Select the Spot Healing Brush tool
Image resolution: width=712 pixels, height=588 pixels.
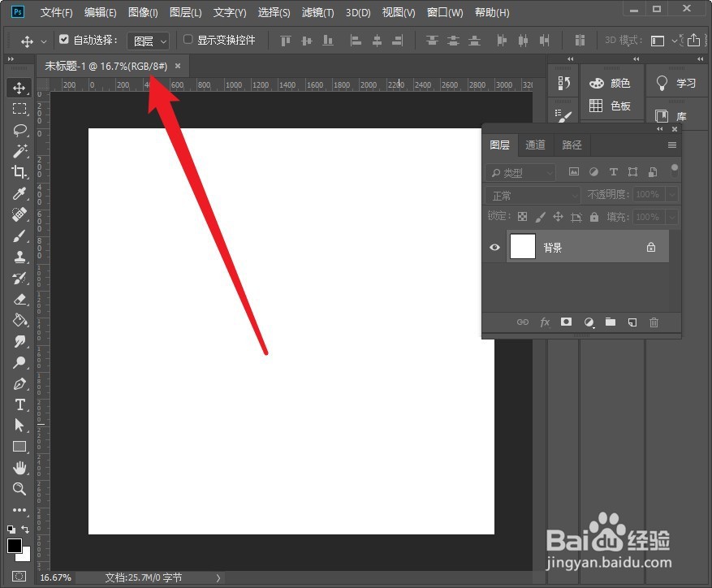[19, 214]
